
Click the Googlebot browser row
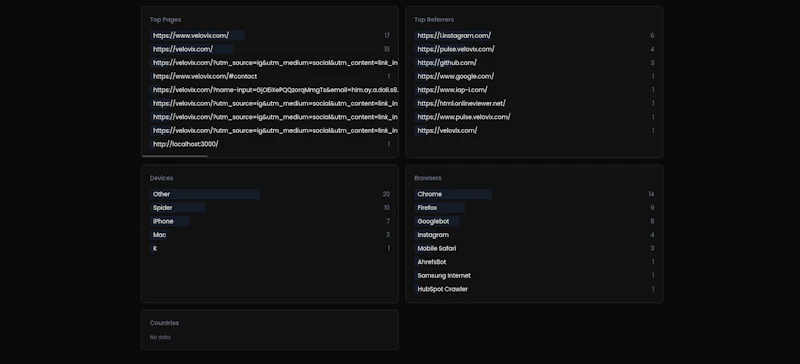[534, 222]
